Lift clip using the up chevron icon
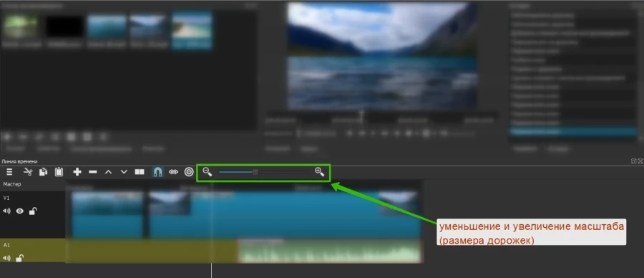 109,172
